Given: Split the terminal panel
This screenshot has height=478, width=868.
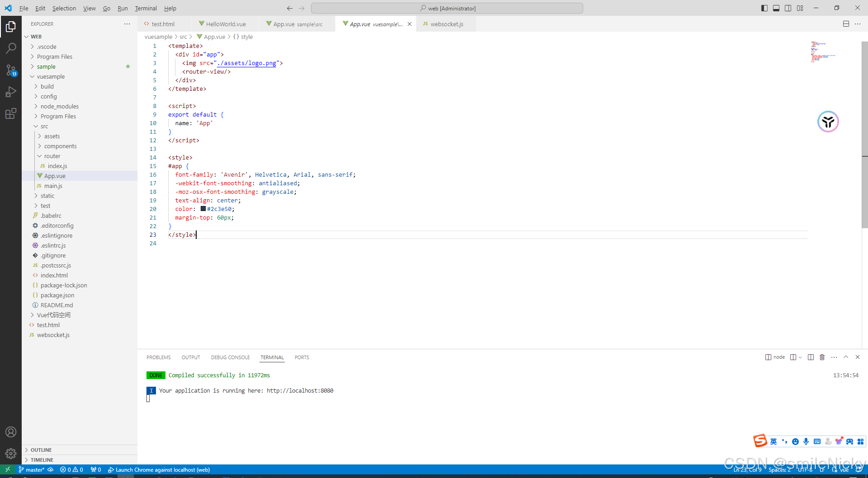Looking at the screenshot, I should pos(811,357).
